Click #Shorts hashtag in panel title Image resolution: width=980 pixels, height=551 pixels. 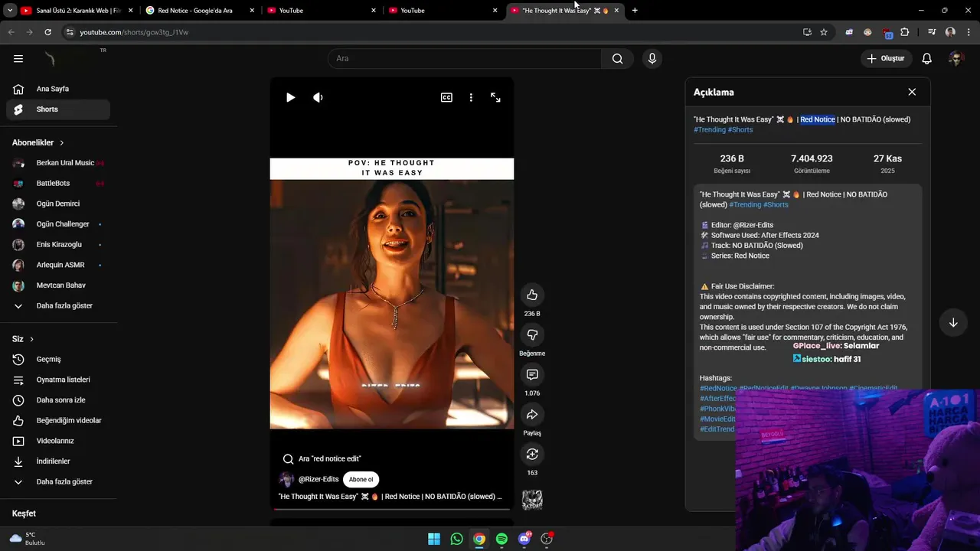740,129
